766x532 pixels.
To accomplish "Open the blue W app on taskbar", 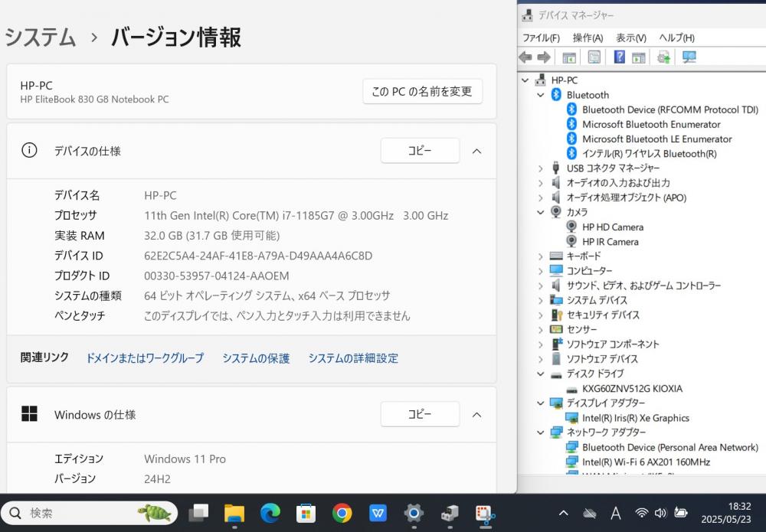I will click(x=378, y=514).
